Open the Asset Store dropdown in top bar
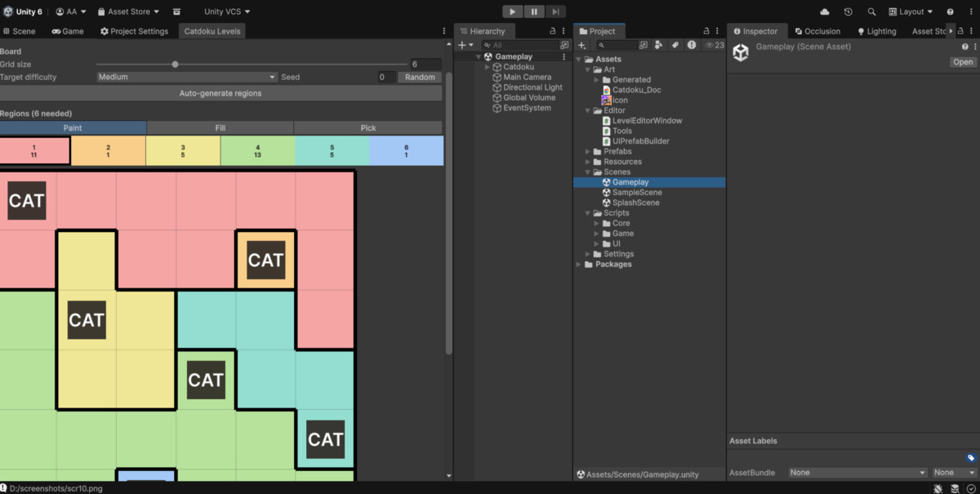 (129, 11)
